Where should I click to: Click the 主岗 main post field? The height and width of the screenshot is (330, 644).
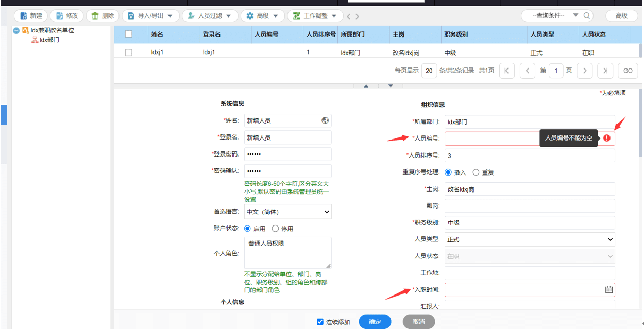(x=530, y=189)
